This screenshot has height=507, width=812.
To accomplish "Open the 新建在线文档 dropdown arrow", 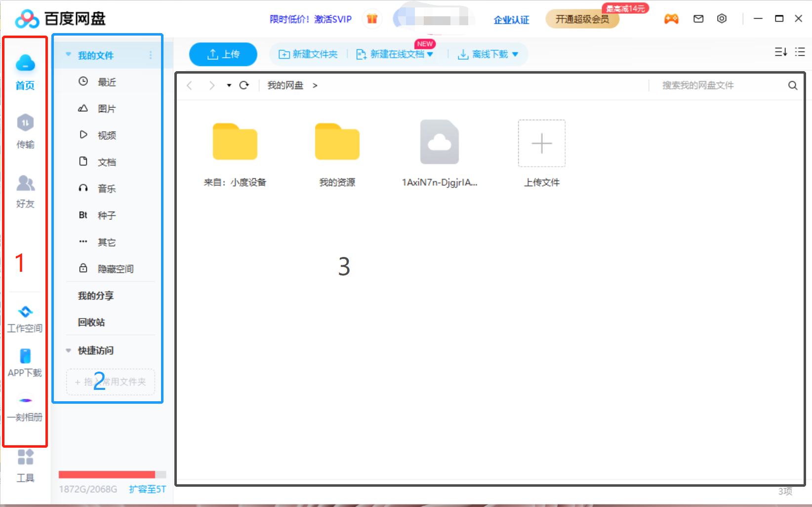I will 431,54.
